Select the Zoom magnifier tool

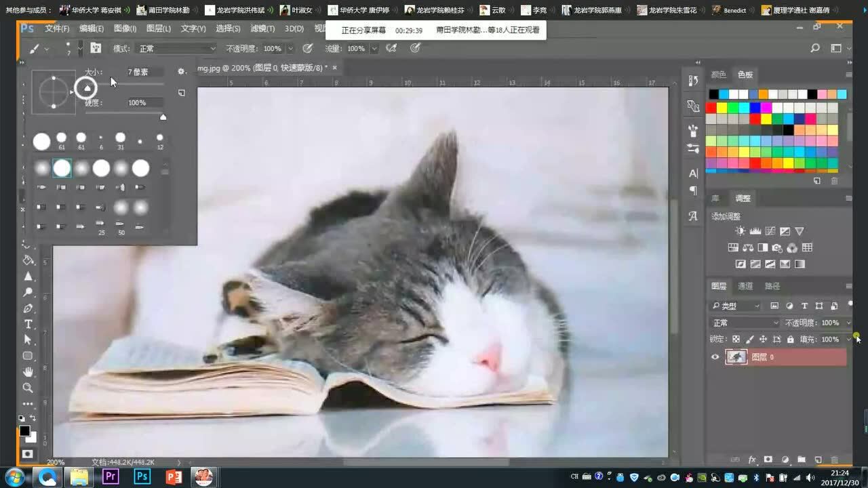click(x=28, y=388)
